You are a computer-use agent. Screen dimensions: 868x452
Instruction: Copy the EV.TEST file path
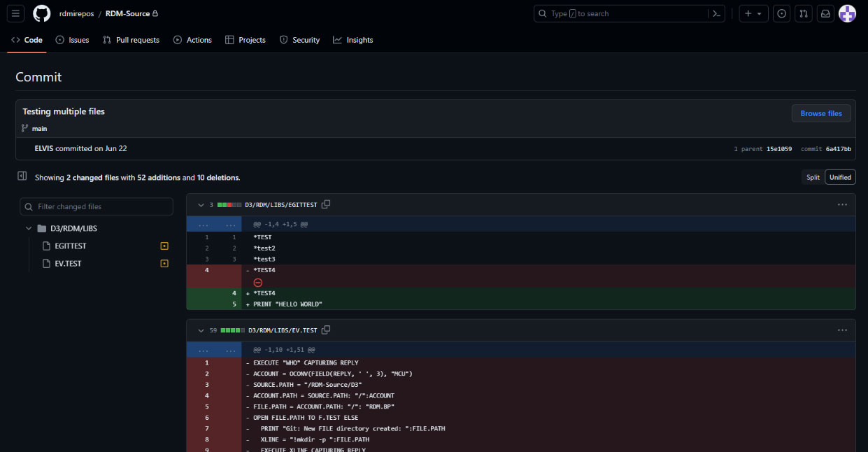tap(326, 330)
